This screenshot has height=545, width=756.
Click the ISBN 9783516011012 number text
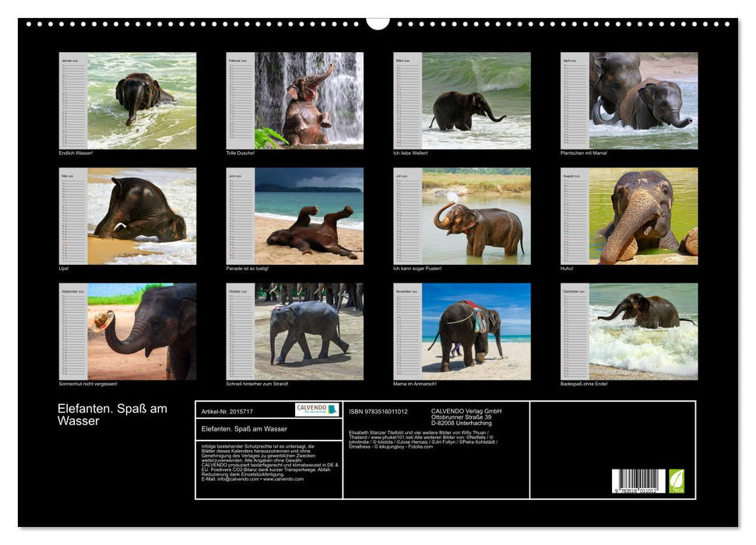(378, 411)
